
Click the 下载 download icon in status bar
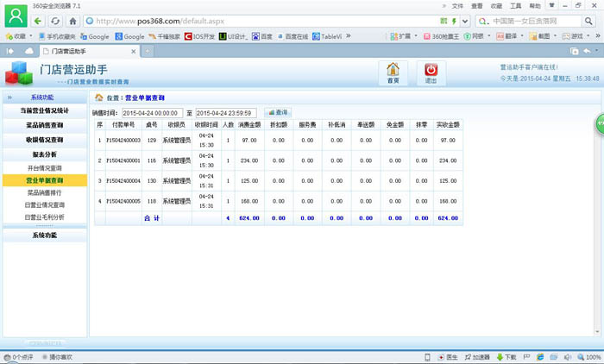click(504, 357)
